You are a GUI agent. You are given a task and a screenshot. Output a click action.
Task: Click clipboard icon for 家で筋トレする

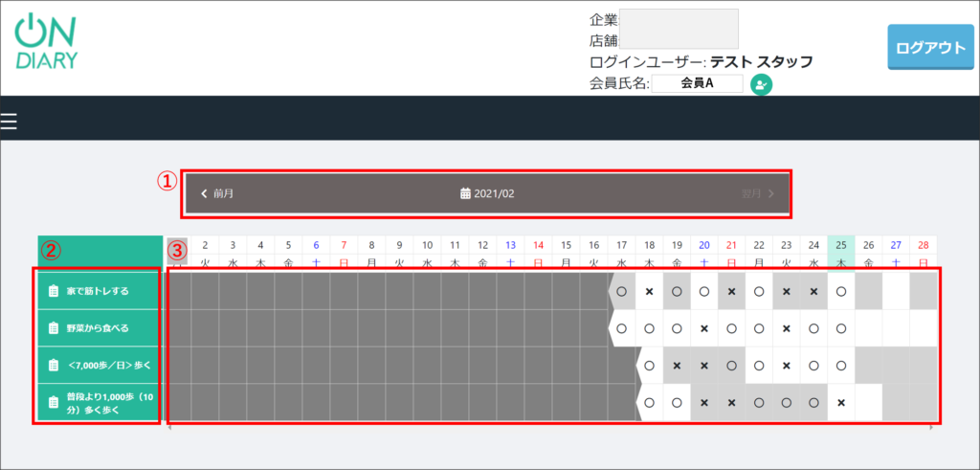[55, 291]
